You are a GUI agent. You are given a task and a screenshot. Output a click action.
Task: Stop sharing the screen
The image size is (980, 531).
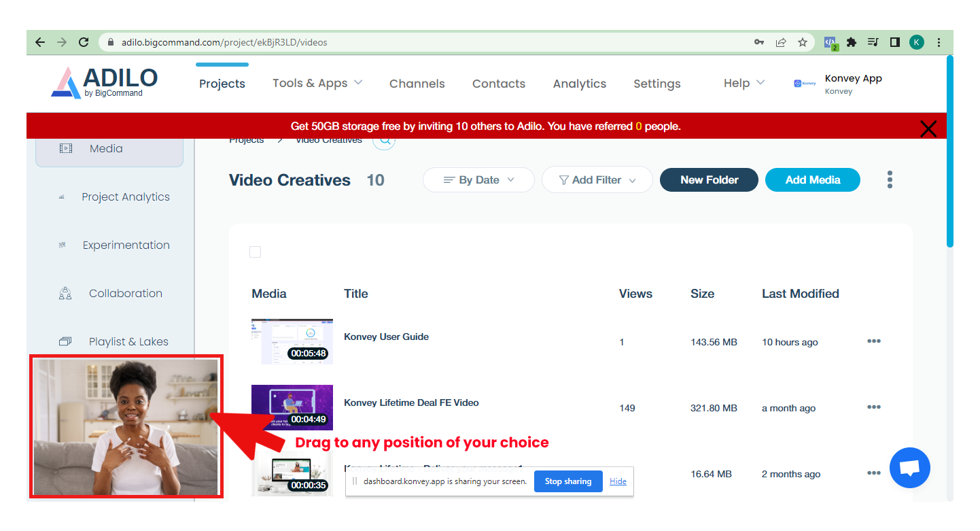(x=568, y=481)
